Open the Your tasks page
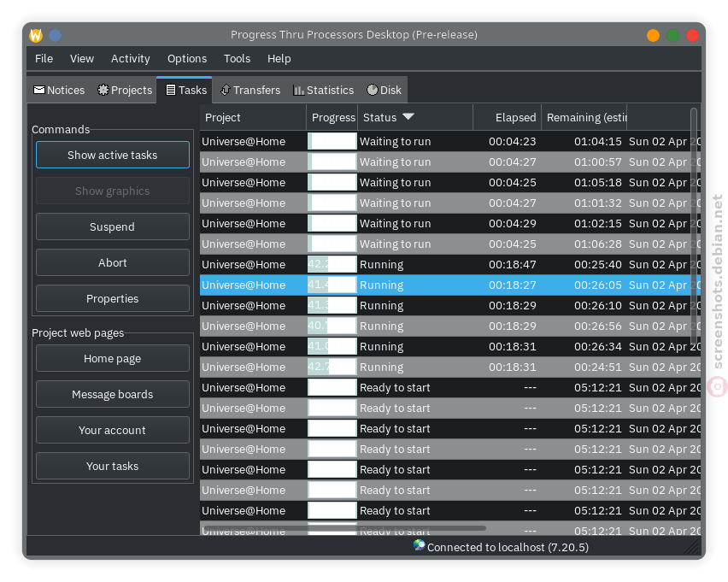Viewport: 728px width, 582px height. [112, 466]
